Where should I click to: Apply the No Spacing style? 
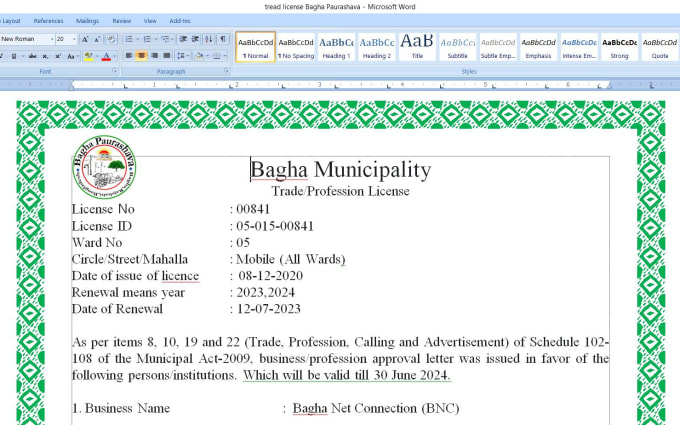296,47
